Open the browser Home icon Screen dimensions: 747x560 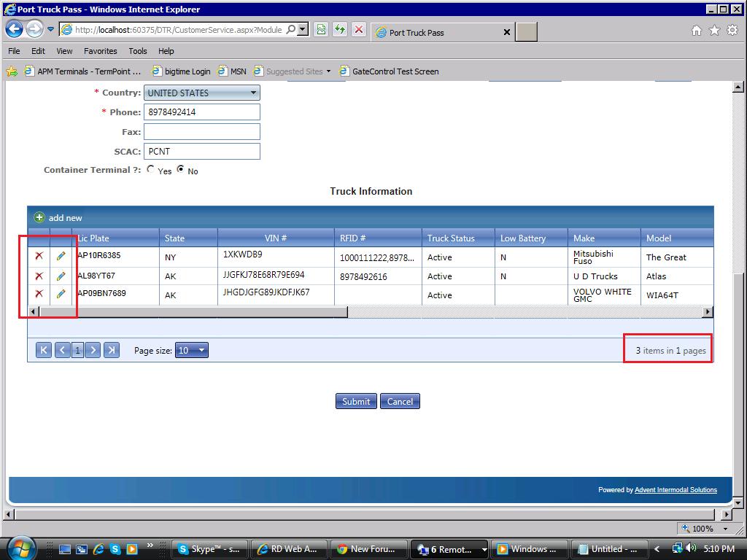click(x=697, y=31)
